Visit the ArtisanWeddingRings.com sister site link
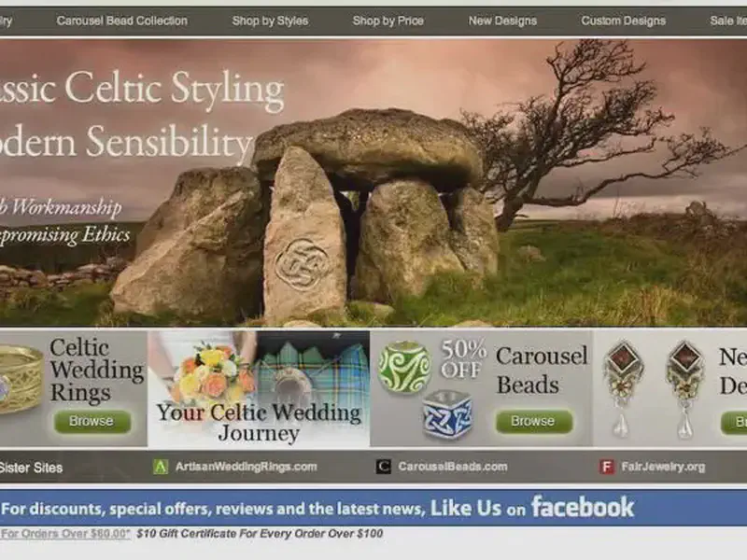The image size is (747, 560). pyautogui.click(x=246, y=467)
